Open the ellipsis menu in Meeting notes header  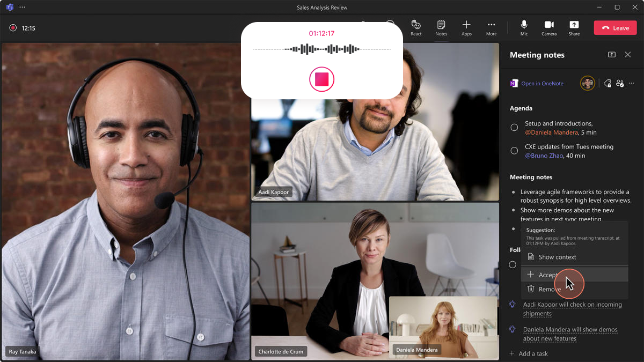click(631, 83)
